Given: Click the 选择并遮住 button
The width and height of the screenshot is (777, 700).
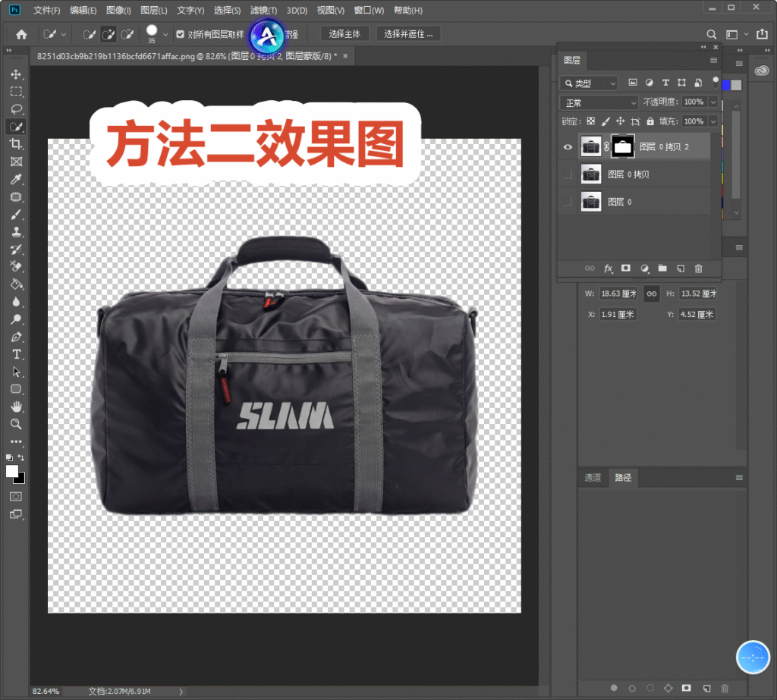Looking at the screenshot, I should 408,33.
